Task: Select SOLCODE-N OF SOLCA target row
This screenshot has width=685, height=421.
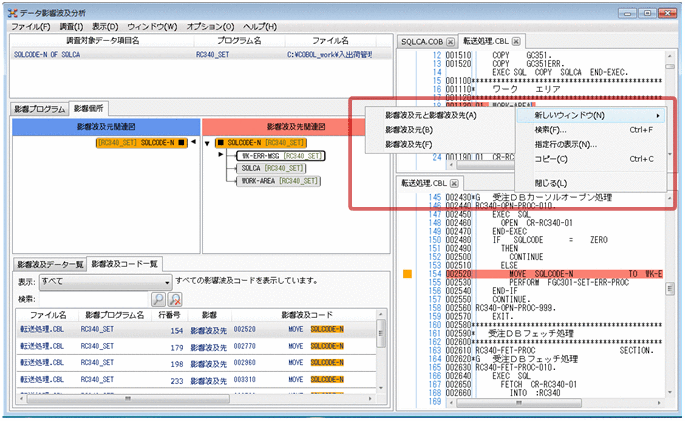Action: [200, 55]
